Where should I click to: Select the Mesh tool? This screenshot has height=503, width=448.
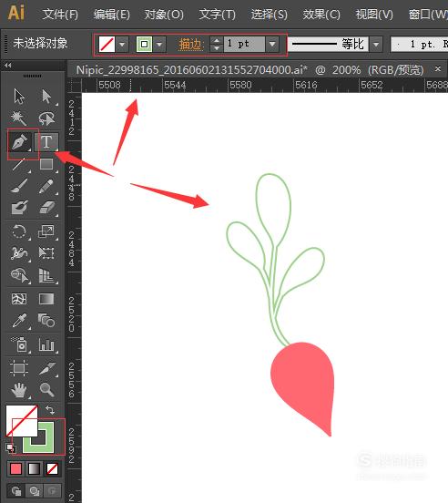click(19, 299)
